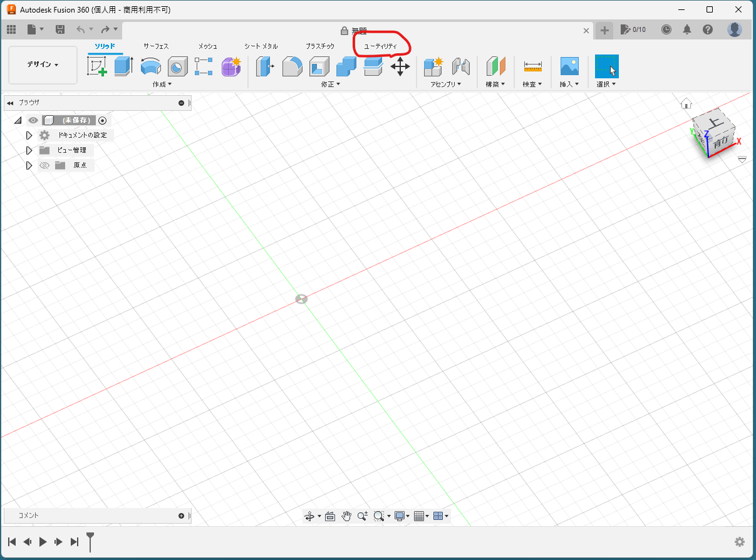Open the 修正 dropdown menu

tap(331, 84)
